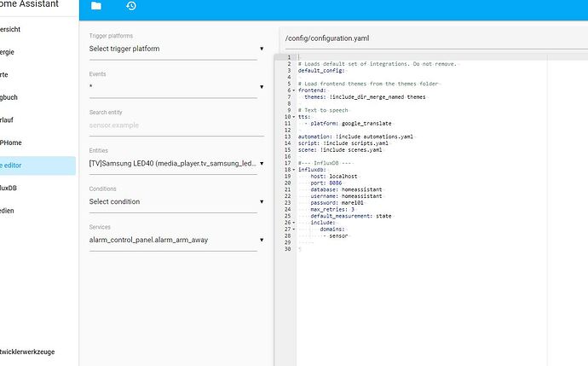Click the 'platform: google_translate' line

350,124
